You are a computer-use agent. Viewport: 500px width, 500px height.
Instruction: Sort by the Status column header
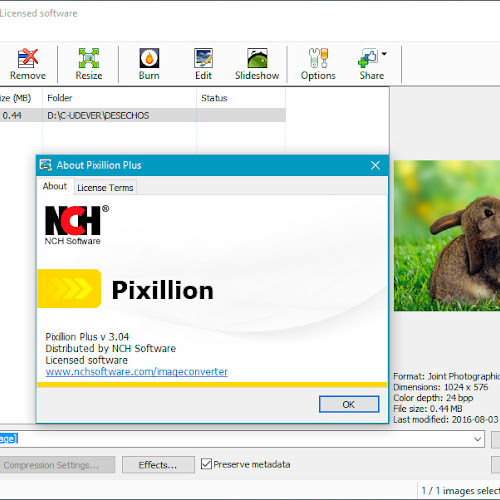point(241,98)
